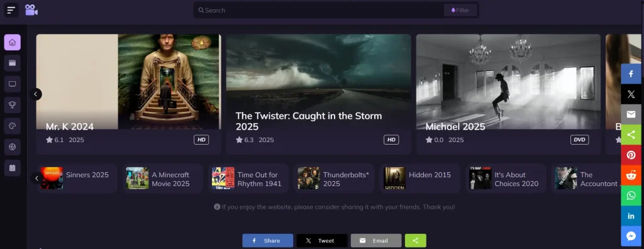644x249 pixels.
Task: Go to previous trending row arrow
Action: [36, 178]
